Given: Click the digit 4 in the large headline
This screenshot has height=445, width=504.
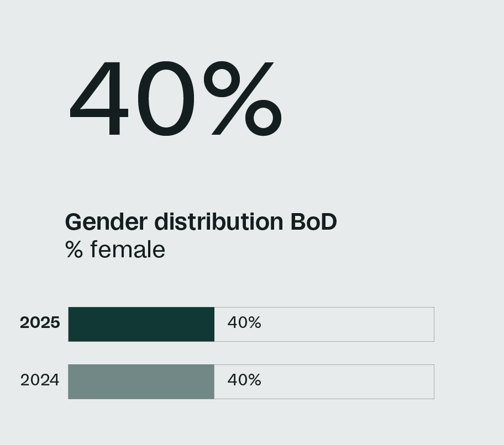Looking at the screenshot, I should 99,99.
